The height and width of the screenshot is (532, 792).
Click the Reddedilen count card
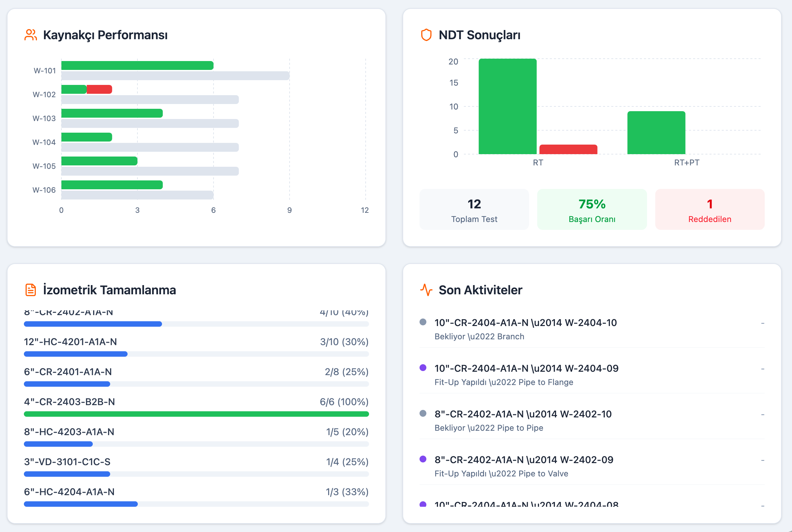click(710, 209)
